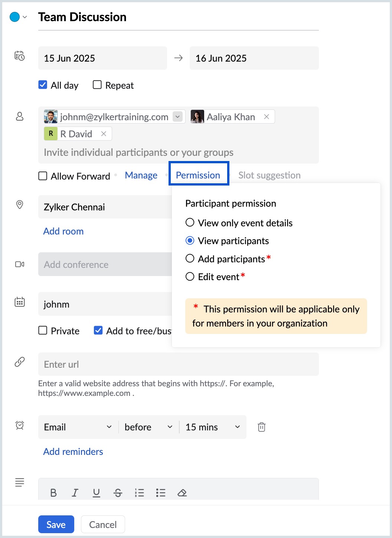The image size is (392, 538).
Task: Insert numbered list in description
Action: click(x=140, y=493)
